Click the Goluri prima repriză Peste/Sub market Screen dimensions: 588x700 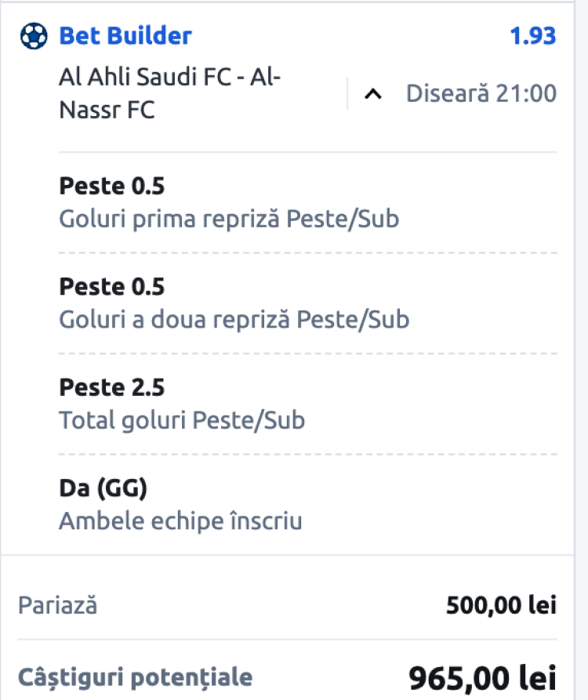coord(229,218)
